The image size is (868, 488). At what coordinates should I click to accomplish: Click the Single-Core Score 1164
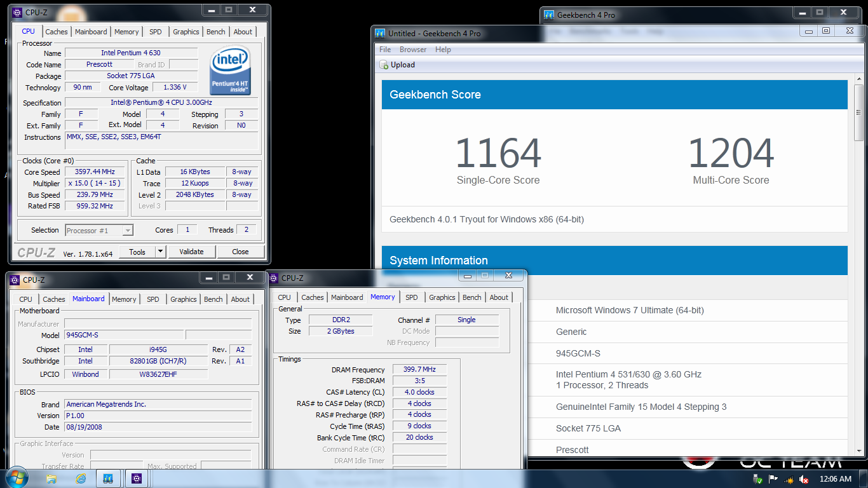coord(498,153)
